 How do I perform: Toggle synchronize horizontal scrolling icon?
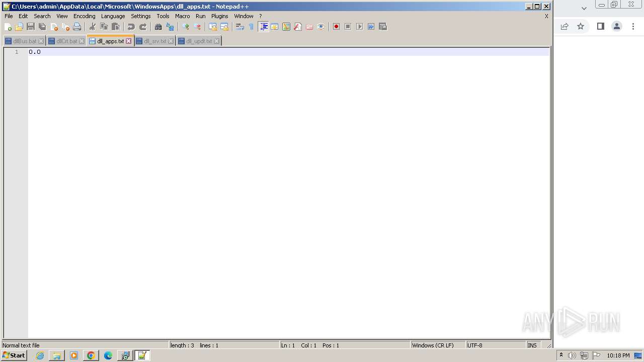[224, 27]
